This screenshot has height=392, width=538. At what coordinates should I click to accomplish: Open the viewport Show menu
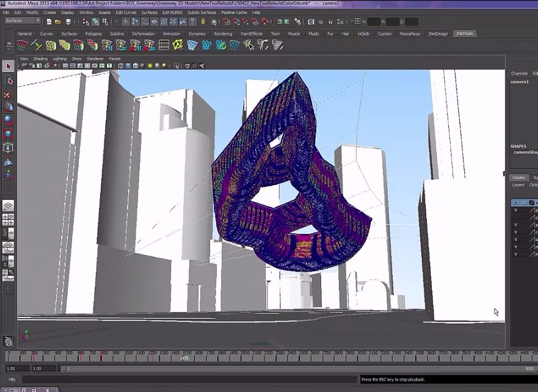76,59
